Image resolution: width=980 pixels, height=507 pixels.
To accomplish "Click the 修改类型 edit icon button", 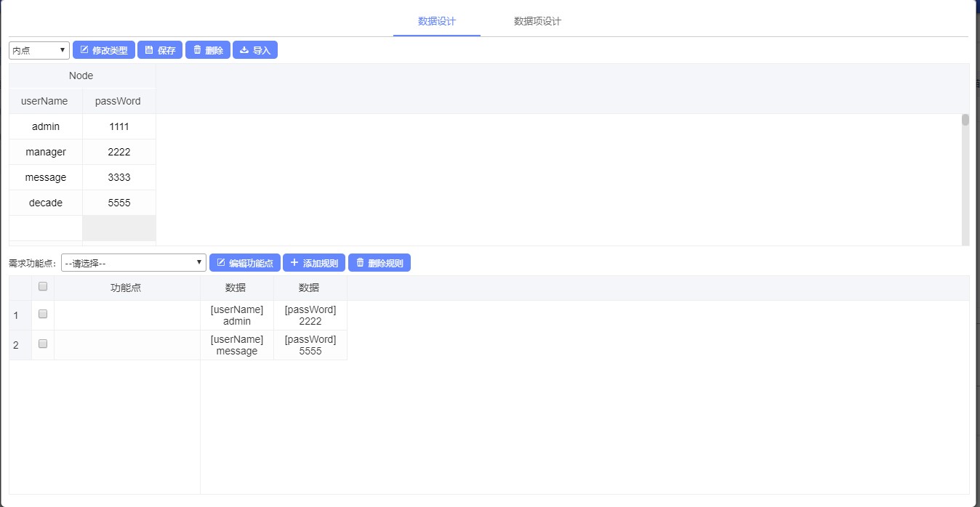I will coord(103,50).
